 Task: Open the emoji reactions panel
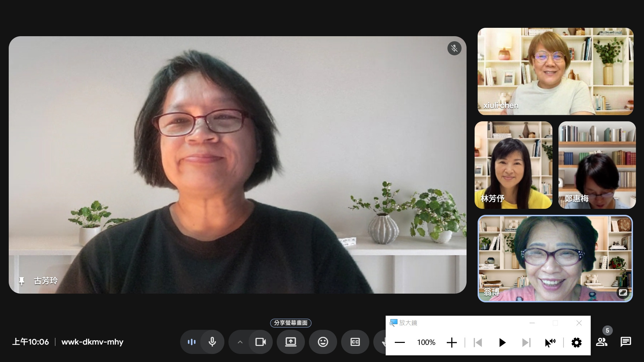pos(323,342)
